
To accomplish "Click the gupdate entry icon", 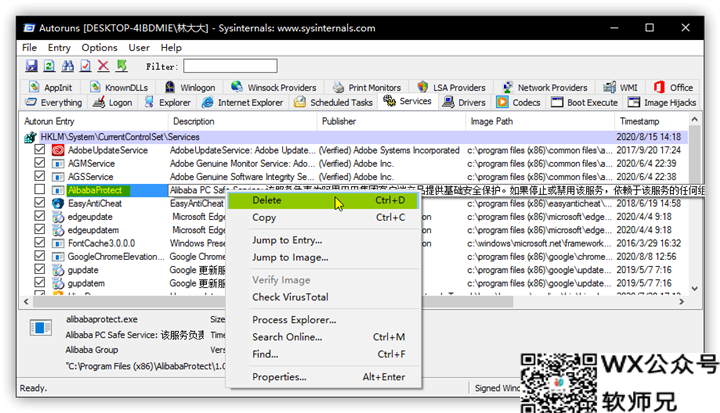I will 58,270.
